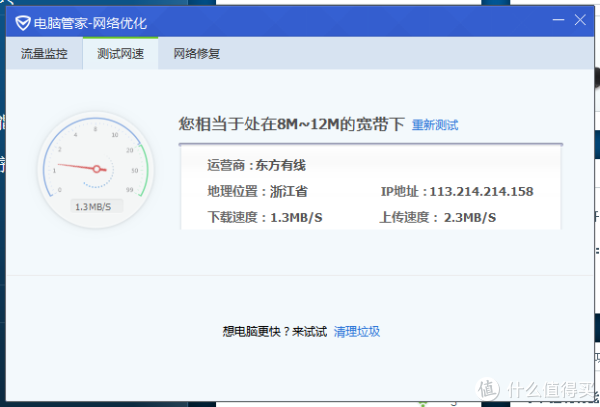Click the 重新测试 link
The image size is (600, 407).
point(435,125)
